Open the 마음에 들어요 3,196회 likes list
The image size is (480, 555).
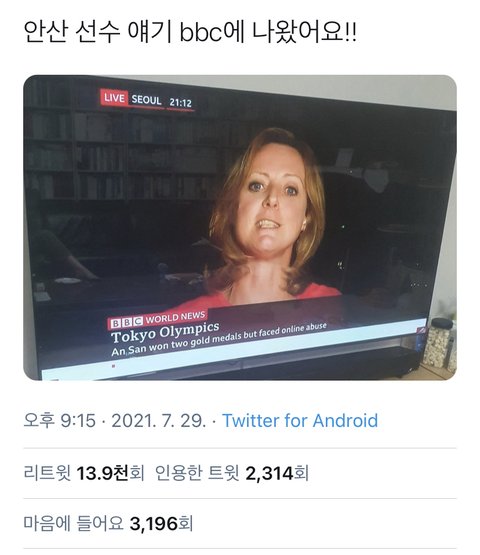[x=108, y=523]
